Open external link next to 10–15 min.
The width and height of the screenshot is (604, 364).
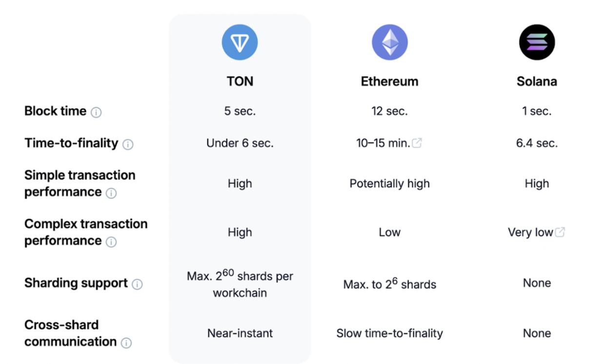[x=417, y=143]
